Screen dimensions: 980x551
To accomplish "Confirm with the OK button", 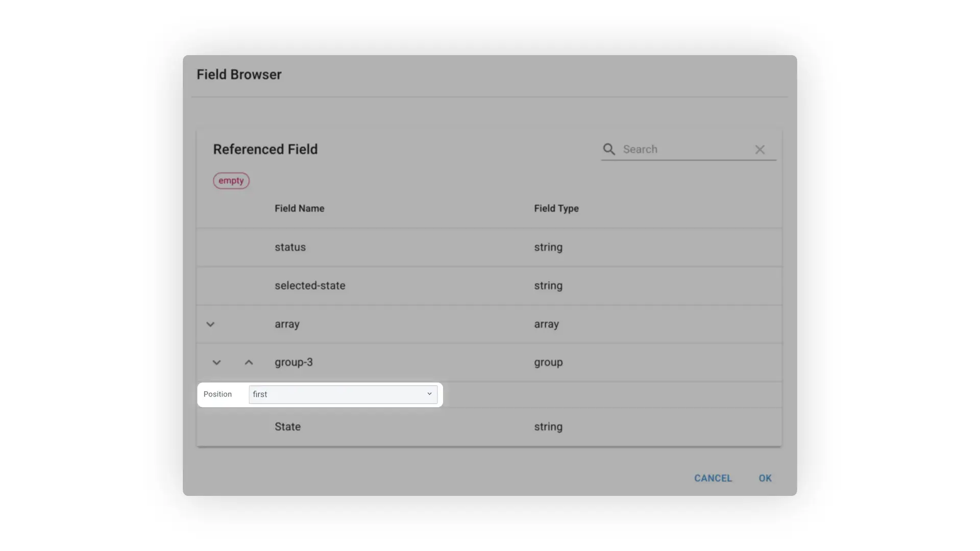I will [x=765, y=478].
